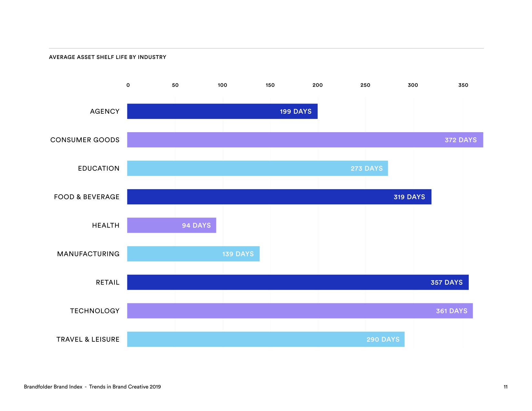Click the chart title 'AVERAGE ASSET SHELF LIFE BY INDUSTRY'

pos(107,57)
